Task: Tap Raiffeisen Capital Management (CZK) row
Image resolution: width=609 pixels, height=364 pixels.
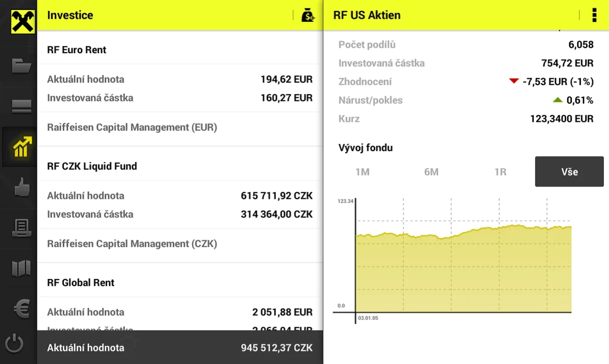Action: tap(179, 244)
